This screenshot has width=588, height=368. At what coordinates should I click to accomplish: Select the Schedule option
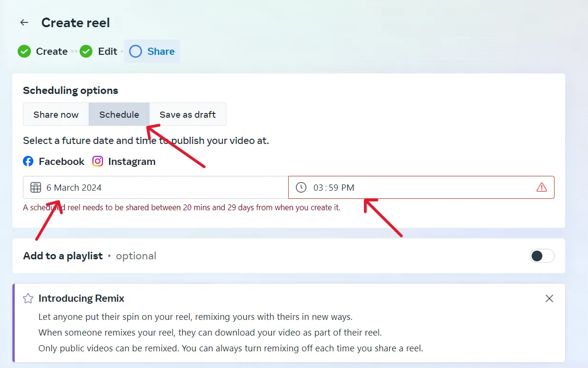pos(119,114)
